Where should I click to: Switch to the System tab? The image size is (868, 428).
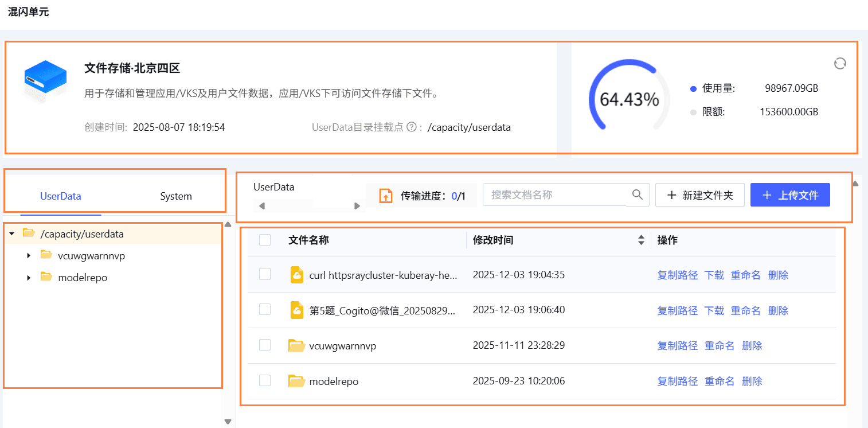[176, 196]
